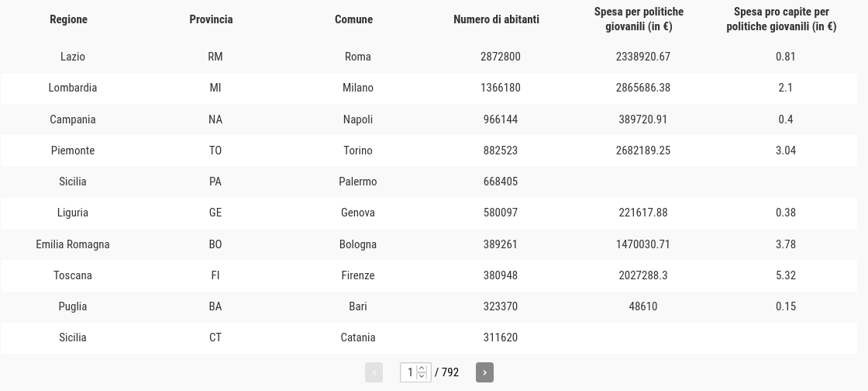Sort by Comune column header
The width and height of the screenshot is (868, 391).
pyautogui.click(x=353, y=19)
